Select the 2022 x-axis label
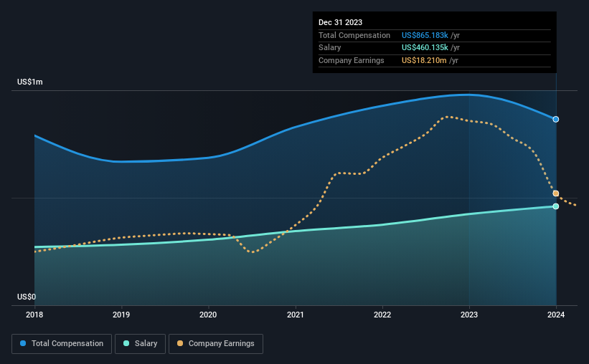The image size is (589, 364). pos(382,315)
